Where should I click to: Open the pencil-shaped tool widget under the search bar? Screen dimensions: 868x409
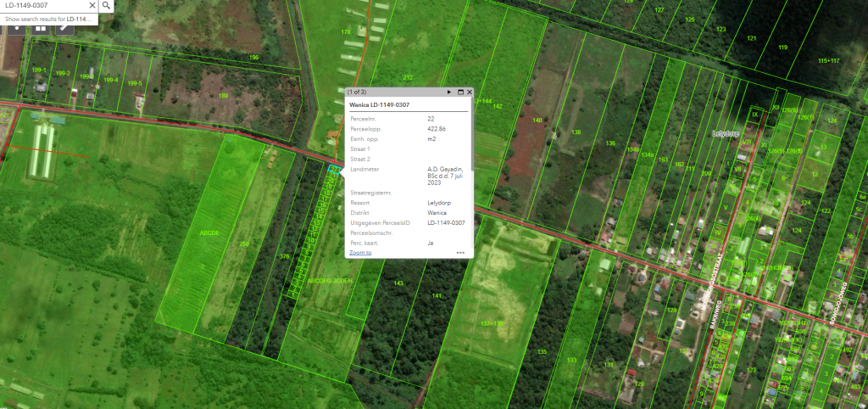(64, 27)
